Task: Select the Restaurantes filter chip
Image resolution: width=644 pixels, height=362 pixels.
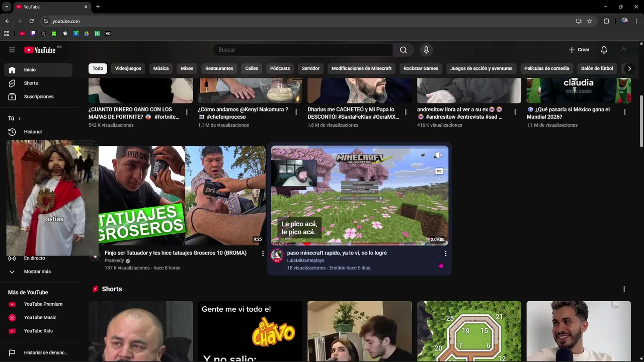Action: pos(219,68)
